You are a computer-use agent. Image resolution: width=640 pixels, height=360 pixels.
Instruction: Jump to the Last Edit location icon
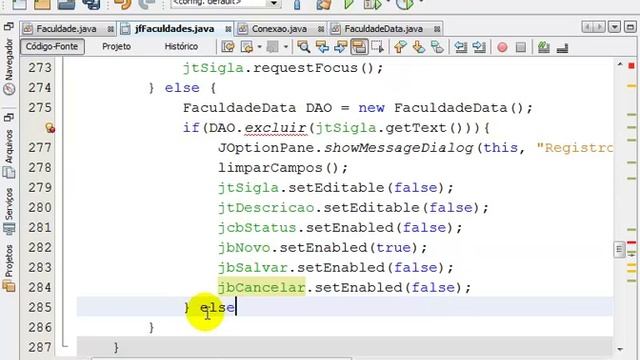coord(228,47)
